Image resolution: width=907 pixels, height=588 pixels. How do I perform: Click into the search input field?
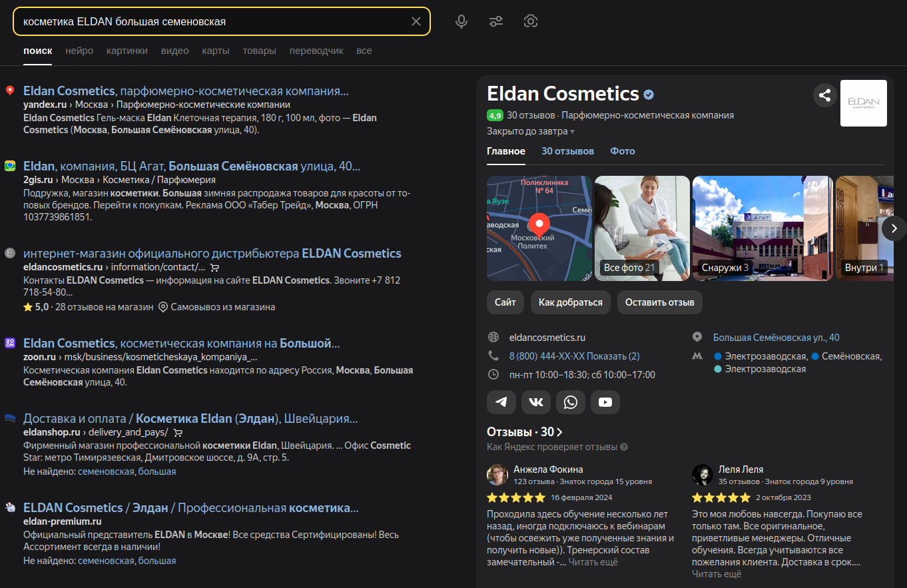213,21
